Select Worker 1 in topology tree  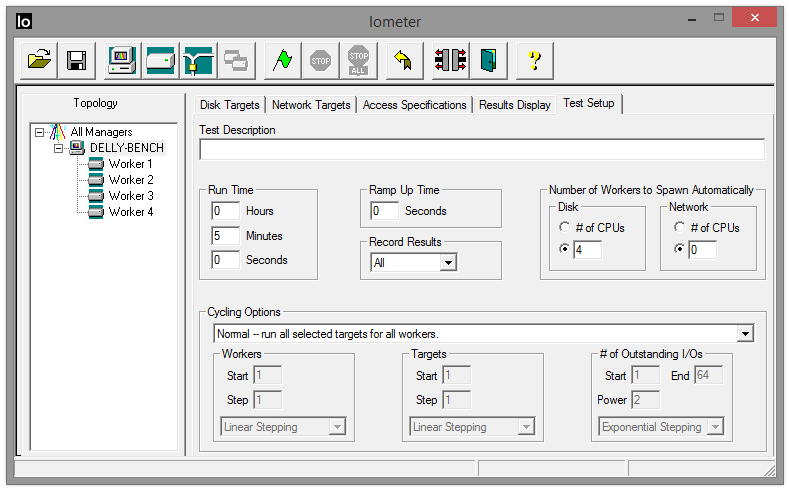[130, 164]
